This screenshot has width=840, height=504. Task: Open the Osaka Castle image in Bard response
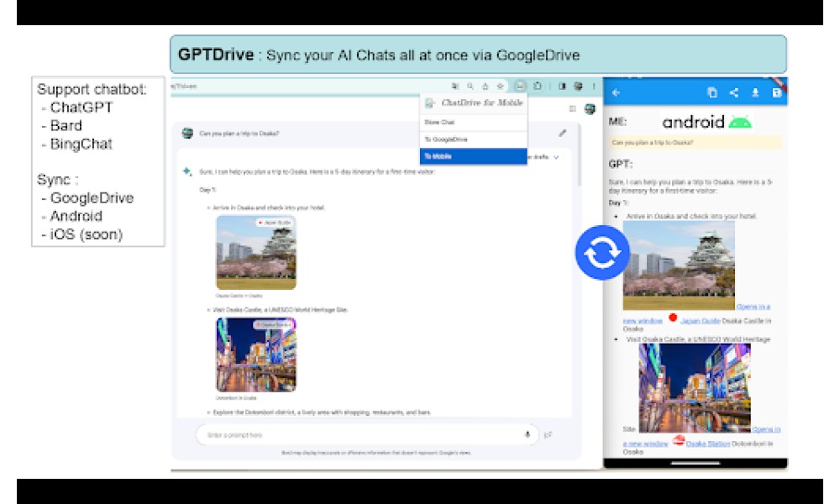(x=256, y=252)
